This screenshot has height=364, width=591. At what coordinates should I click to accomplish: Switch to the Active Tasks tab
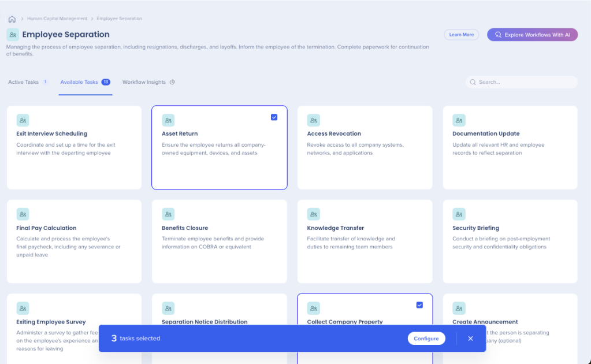pos(24,82)
